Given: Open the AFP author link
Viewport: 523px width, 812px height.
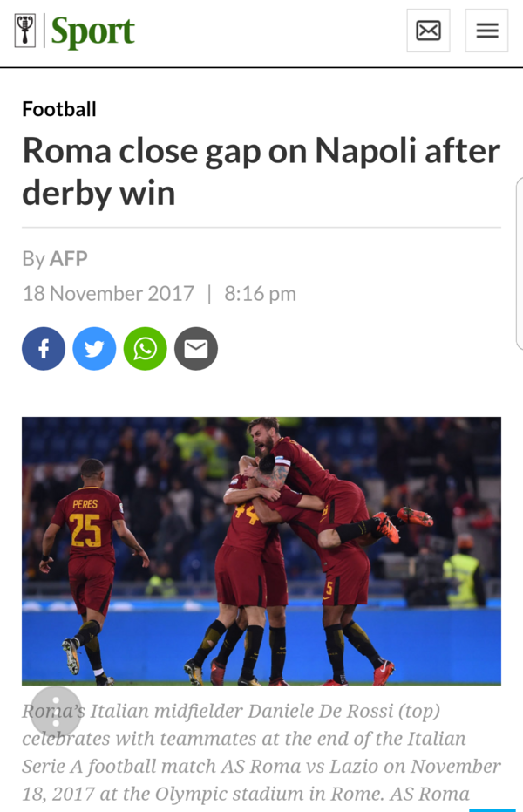Looking at the screenshot, I should 69,258.
